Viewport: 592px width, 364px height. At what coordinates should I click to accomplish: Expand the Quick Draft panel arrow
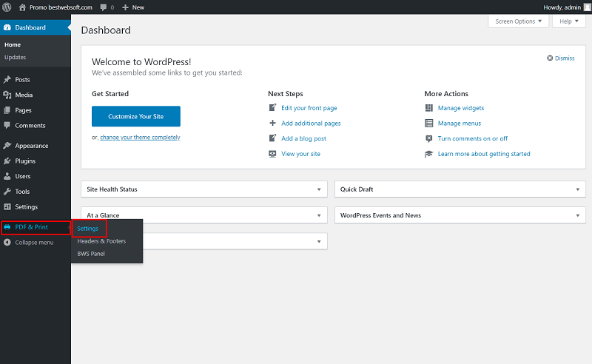[x=578, y=189]
